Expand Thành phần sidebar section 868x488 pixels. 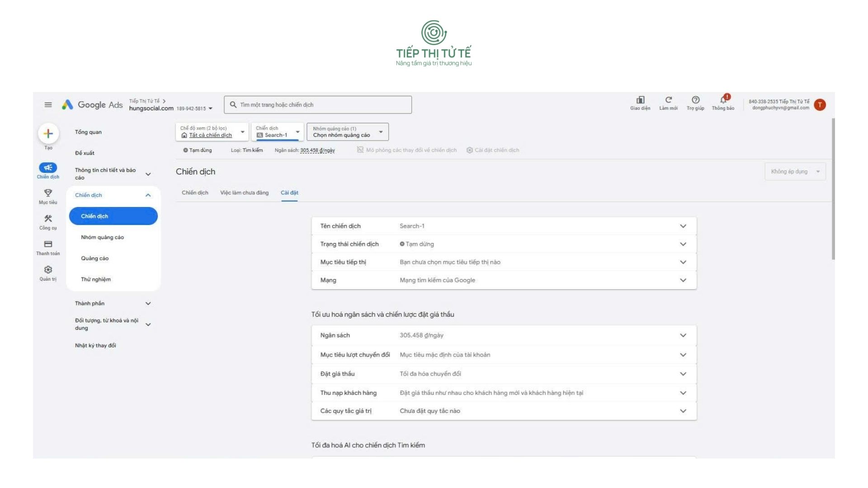pyautogui.click(x=148, y=304)
